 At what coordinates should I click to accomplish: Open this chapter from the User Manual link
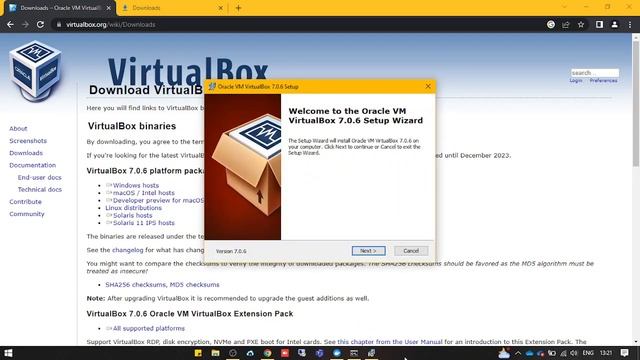(390, 342)
